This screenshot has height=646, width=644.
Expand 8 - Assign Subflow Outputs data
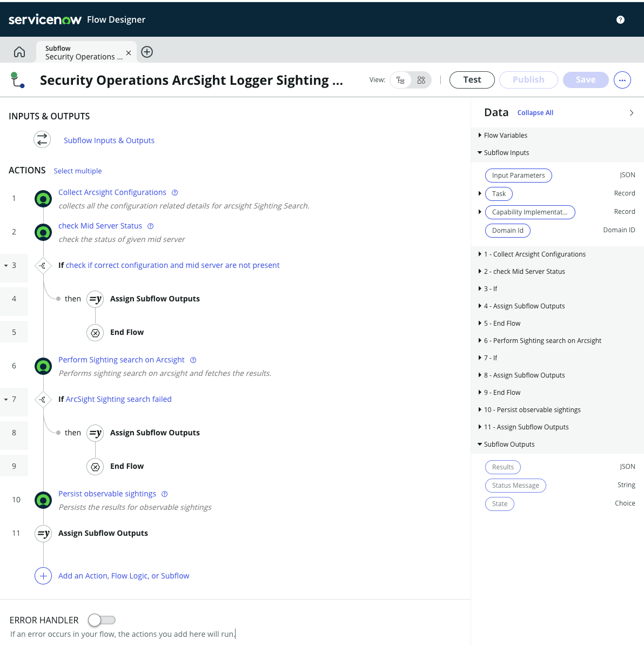coord(480,375)
